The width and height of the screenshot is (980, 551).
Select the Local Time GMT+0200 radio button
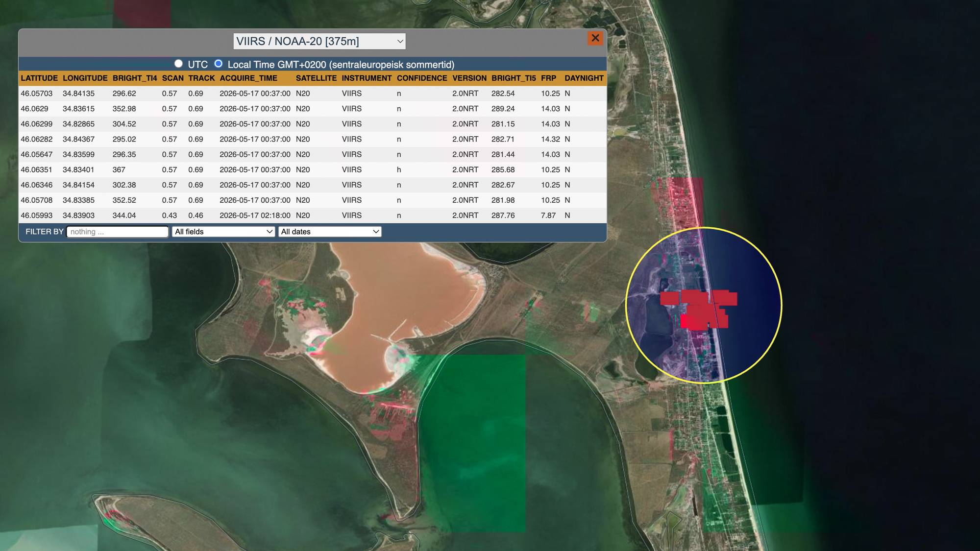point(219,64)
